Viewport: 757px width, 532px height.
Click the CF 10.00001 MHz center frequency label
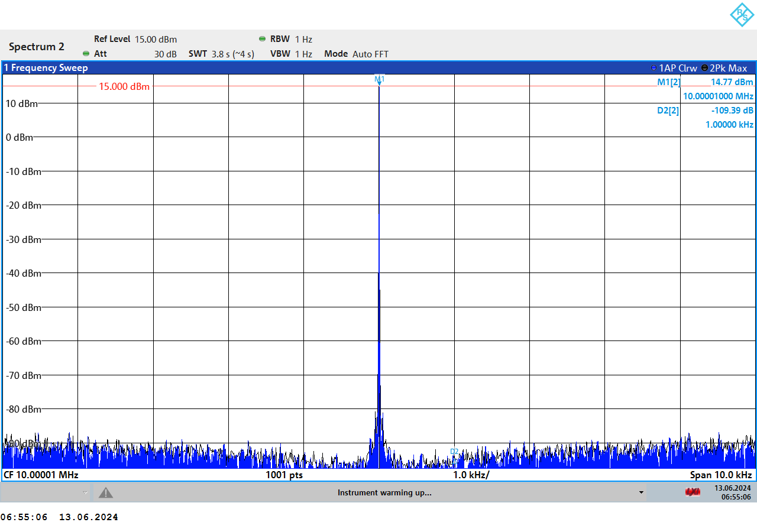(x=41, y=475)
